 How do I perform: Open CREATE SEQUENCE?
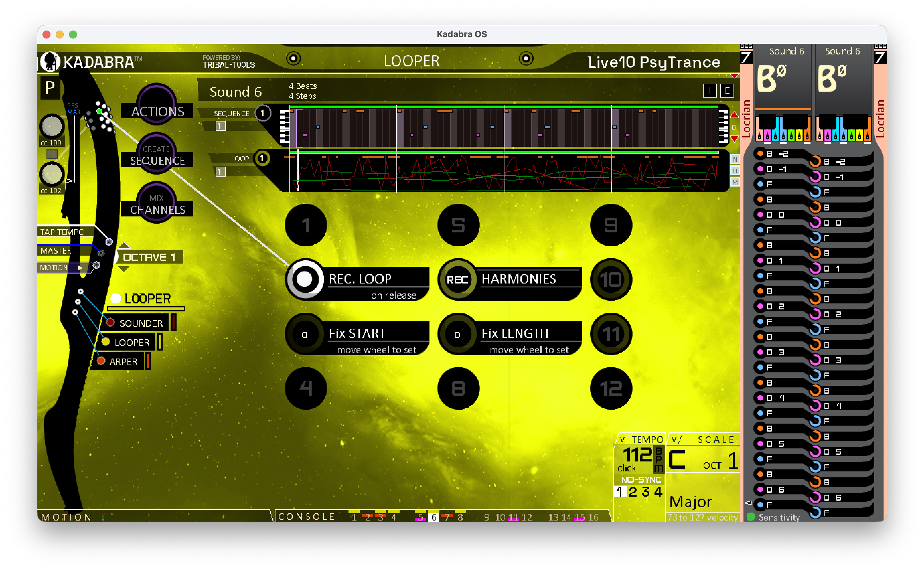(x=157, y=153)
